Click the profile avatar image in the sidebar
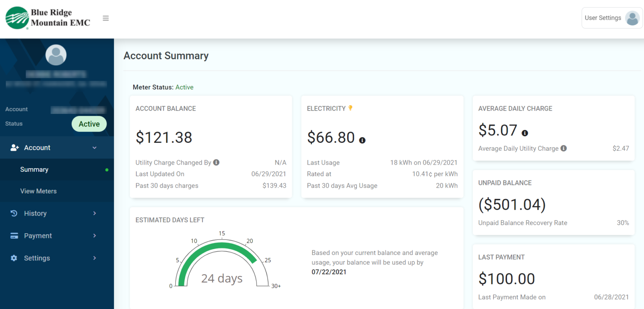The width and height of the screenshot is (644, 309). point(56,54)
